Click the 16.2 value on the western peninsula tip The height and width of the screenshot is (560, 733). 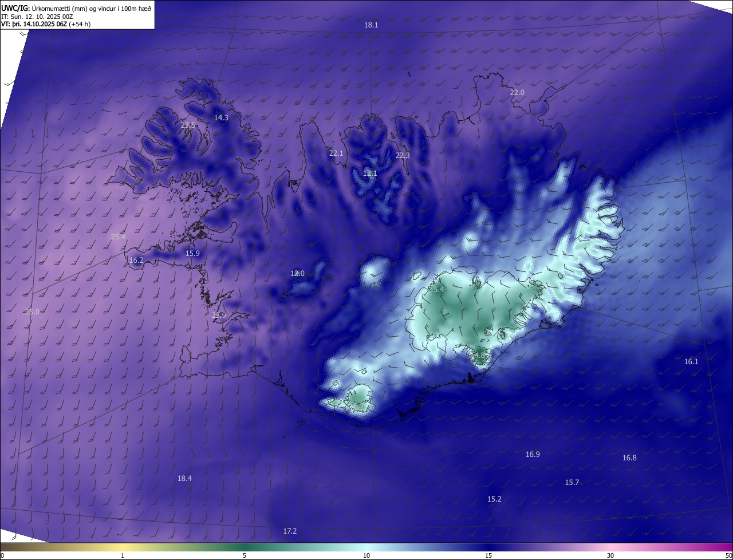click(x=136, y=260)
